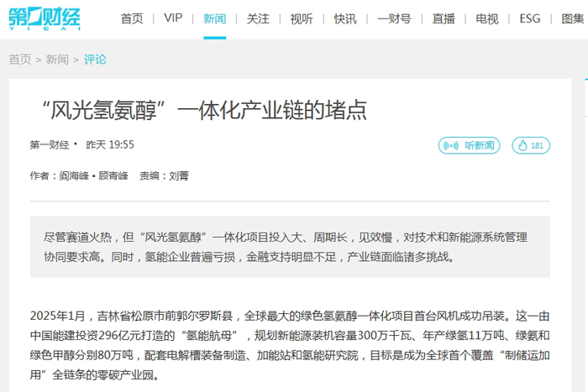Click the source name 第一财经 below the headline
Image resolution: width=588 pixels, height=392 pixels.
pyautogui.click(x=50, y=144)
